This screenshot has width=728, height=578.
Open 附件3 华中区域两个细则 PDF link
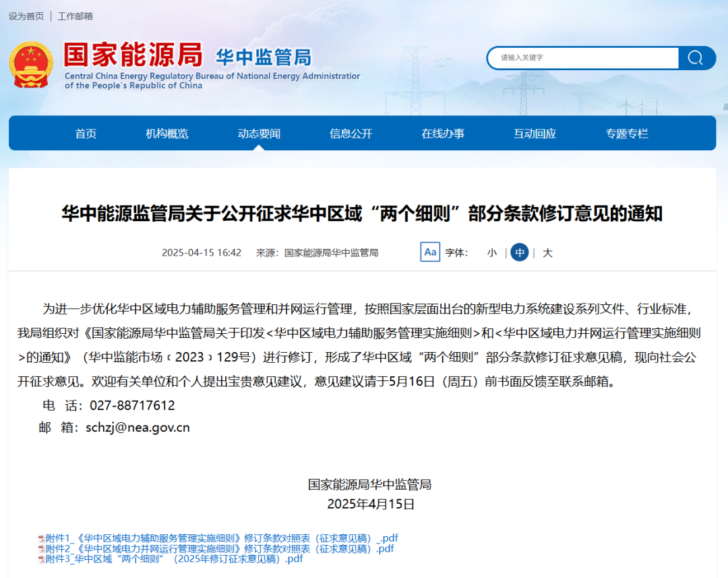click(x=174, y=559)
